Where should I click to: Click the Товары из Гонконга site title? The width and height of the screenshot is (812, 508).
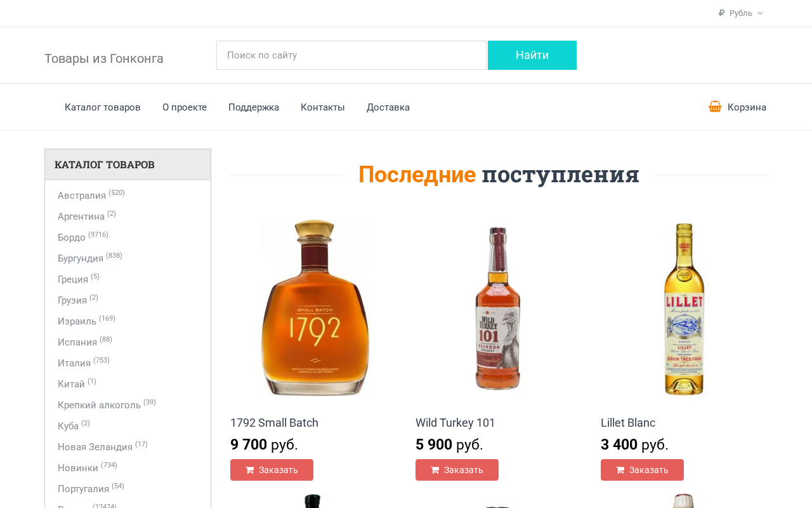(x=104, y=58)
